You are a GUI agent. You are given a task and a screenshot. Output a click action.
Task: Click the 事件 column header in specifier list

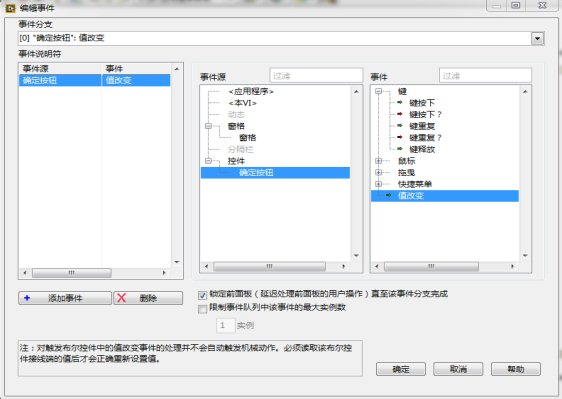(x=137, y=68)
